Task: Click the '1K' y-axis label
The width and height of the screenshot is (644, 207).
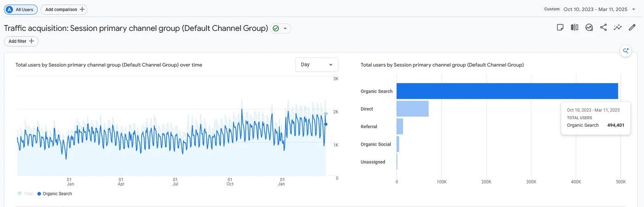Action: click(x=336, y=145)
